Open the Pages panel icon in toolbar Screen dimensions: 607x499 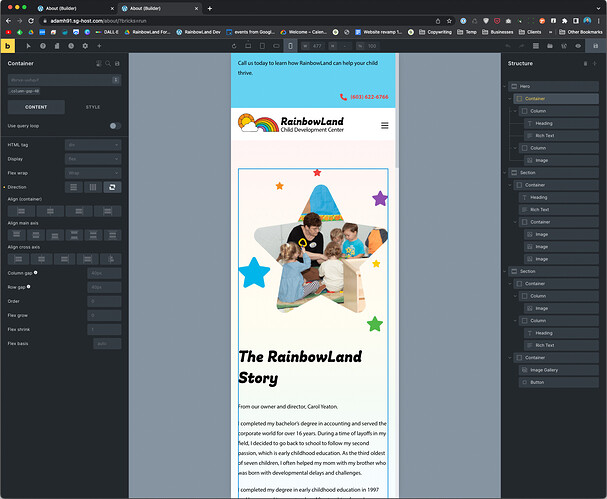pos(57,46)
